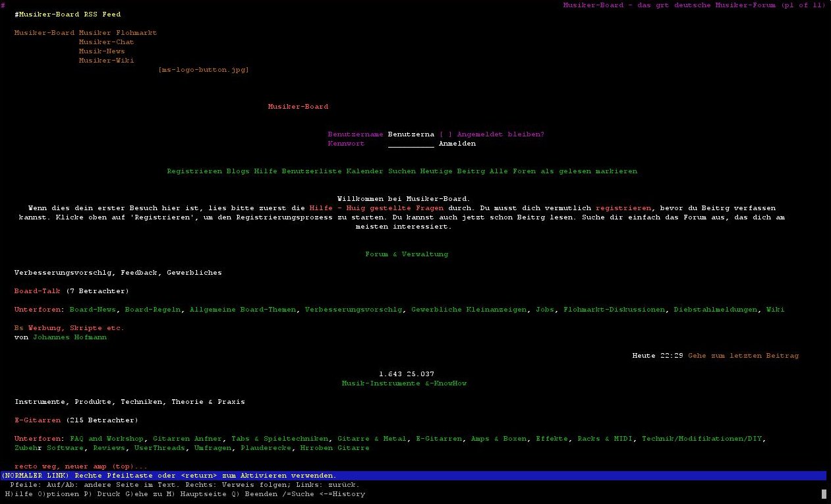The image size is (831, 504).
Task: Click Alle Foren als gelesen markieren
Action: [563, 171]
